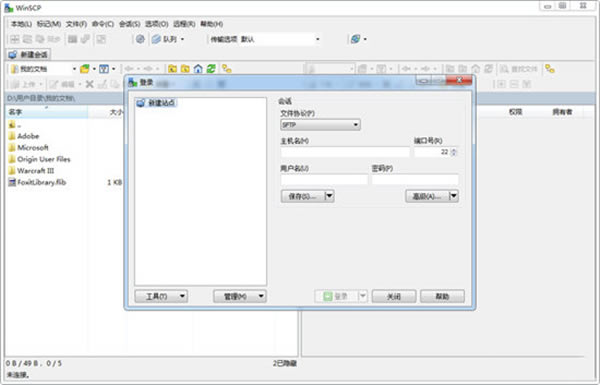Click the find files button in the right panel
This screenshot has height=385, width=600.
coord(518,69)
